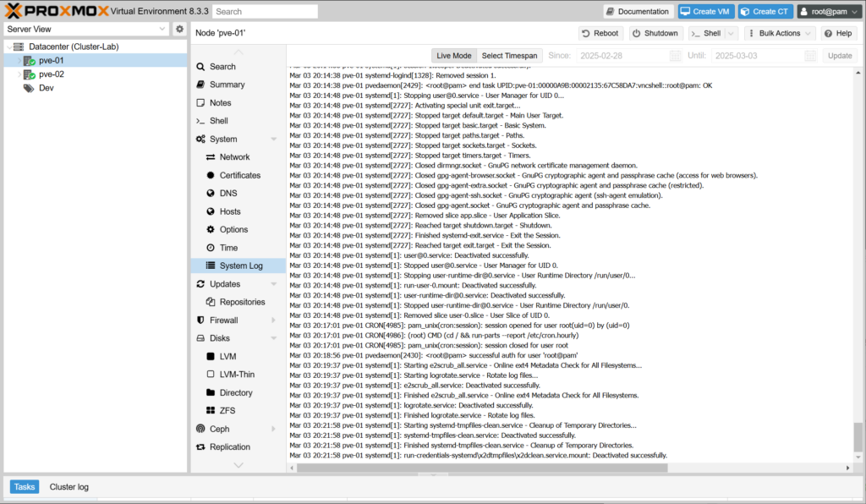Image resolution: width=866 pixels, height=504 pixels.
Task: Open the Replication page
Action: (229, 447)
